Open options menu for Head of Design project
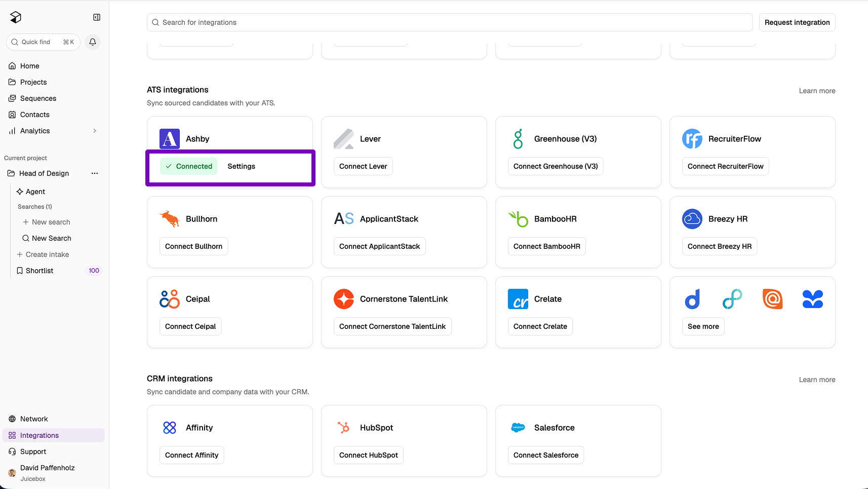This screenshot has height=489, width=868. [x=95, y=173]
